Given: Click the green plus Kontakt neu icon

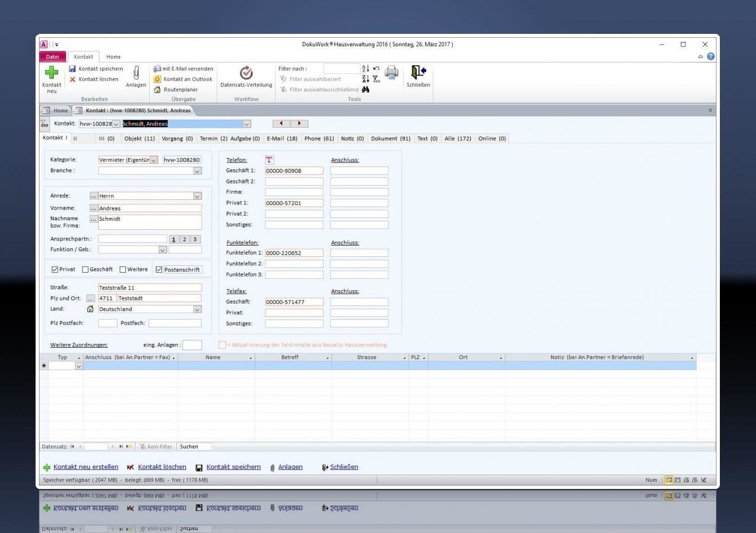Looking at the screenshot, I should pyautogui.click(x=51, y=73).
